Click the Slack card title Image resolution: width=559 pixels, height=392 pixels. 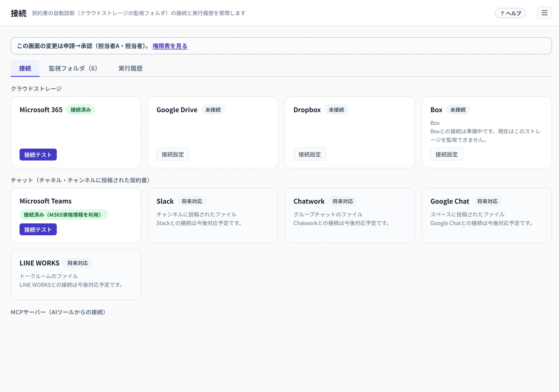coord(165,201)
